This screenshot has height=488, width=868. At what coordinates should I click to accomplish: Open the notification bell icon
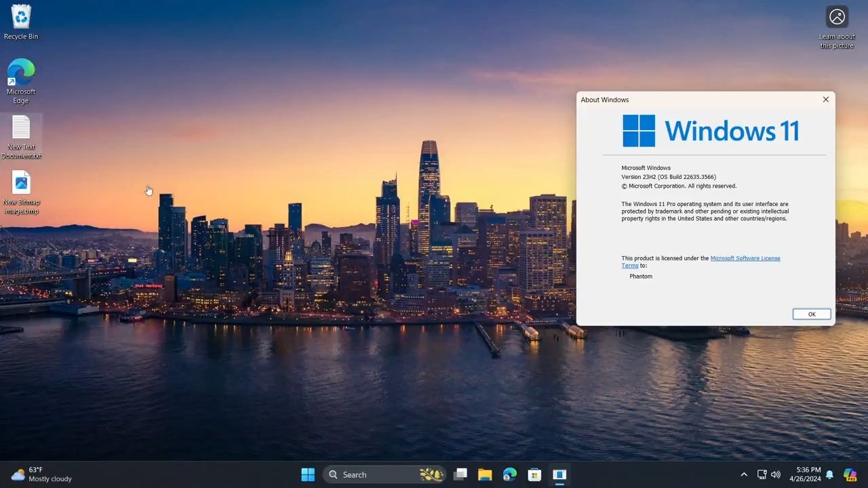829,474
